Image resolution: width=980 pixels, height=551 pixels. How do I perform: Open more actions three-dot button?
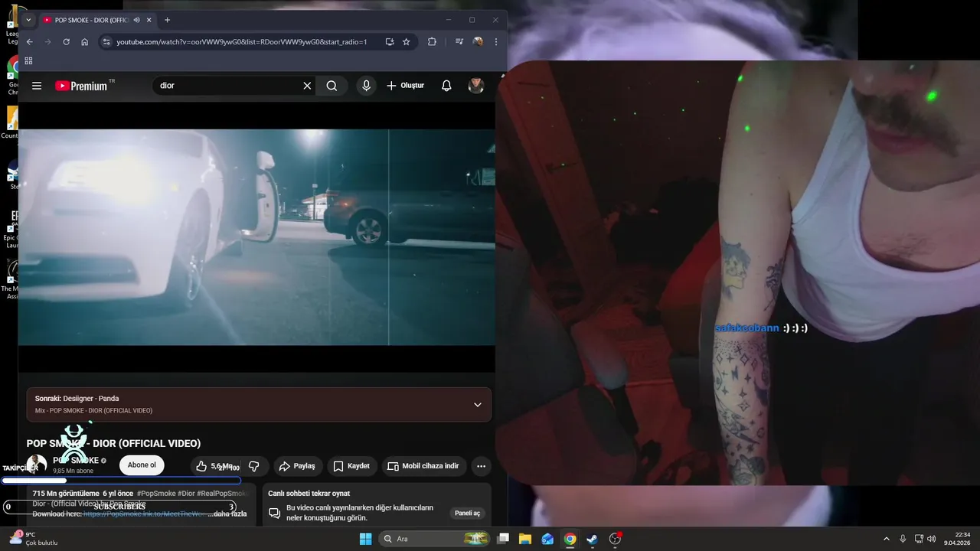coord(481,466)
